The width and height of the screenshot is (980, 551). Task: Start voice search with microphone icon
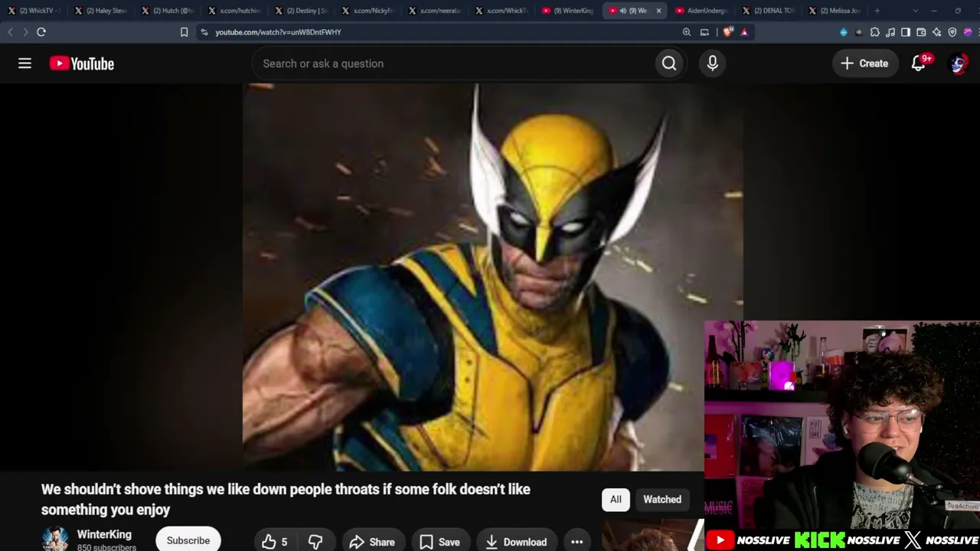[713, 64]
